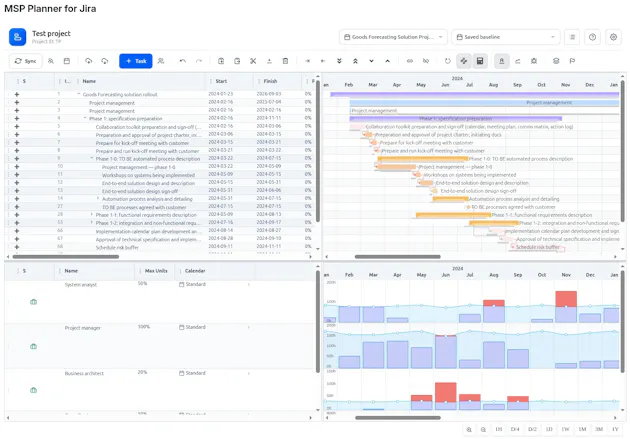The image size is (630, 439).
Task: Open the Saved baseline dropdown
Action: pos(505,37)
